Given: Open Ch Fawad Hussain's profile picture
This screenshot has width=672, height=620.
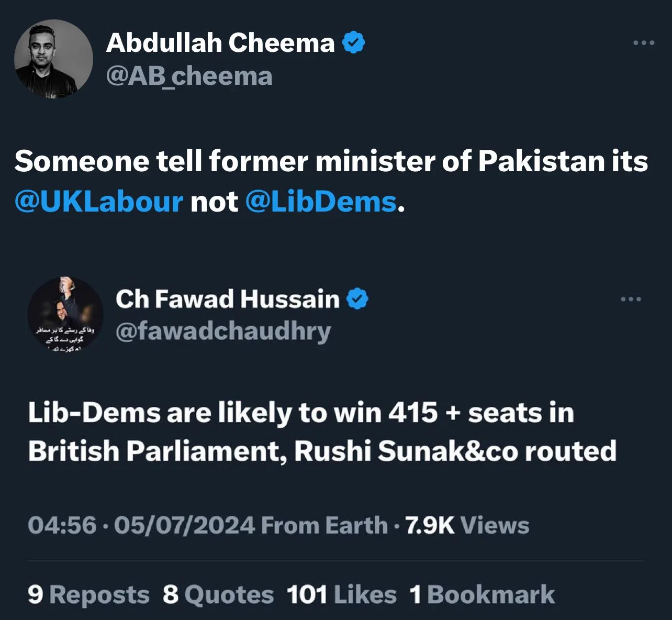Looking at the screenshot, I should tap(65, 315).
